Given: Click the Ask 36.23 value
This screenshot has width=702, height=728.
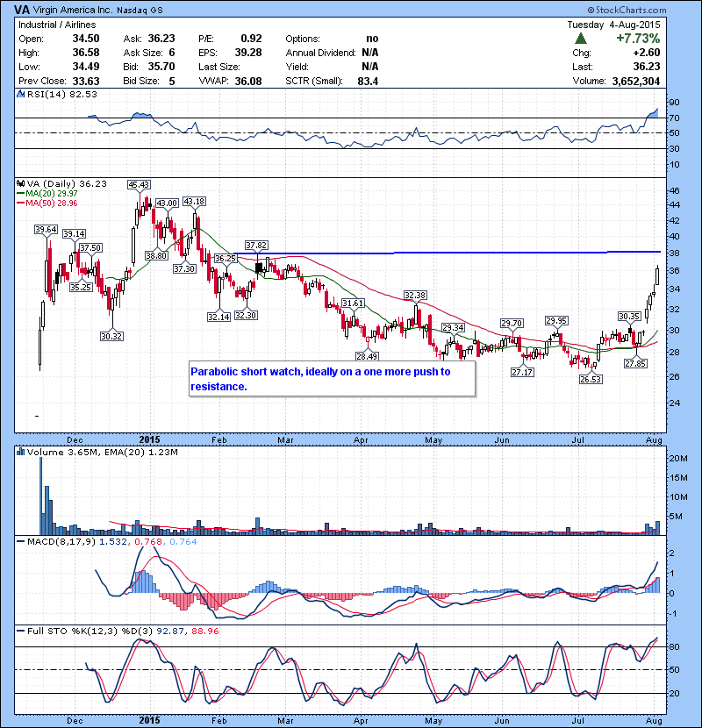Looking at the screenshot, I should click(x=161, y=39).
